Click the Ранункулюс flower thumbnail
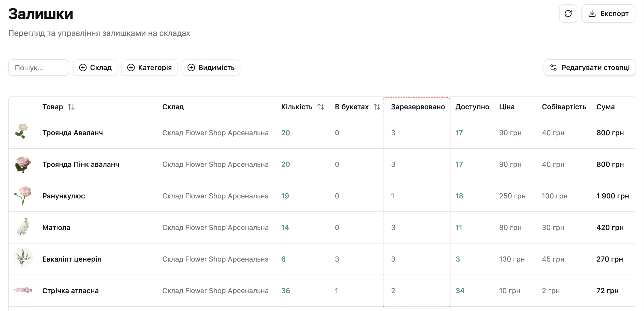 pyautogui.click(x=23, y=196)
